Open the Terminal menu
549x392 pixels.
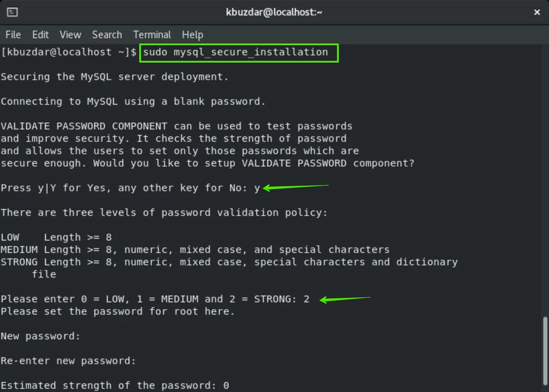(152, 35)
